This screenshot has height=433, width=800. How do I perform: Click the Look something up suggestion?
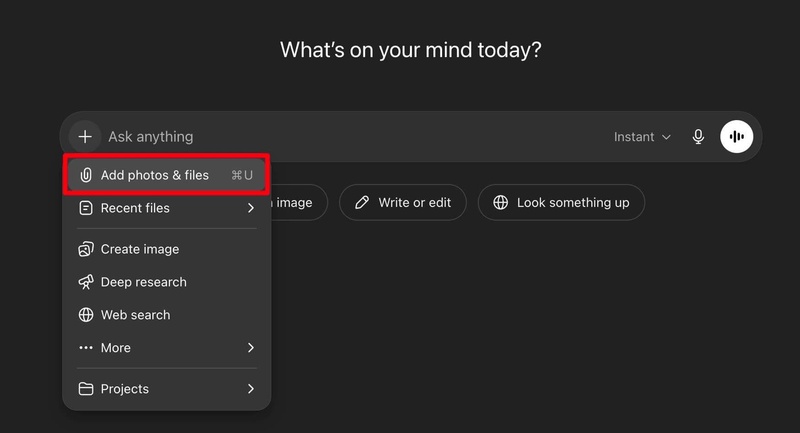tap(561, 202)
